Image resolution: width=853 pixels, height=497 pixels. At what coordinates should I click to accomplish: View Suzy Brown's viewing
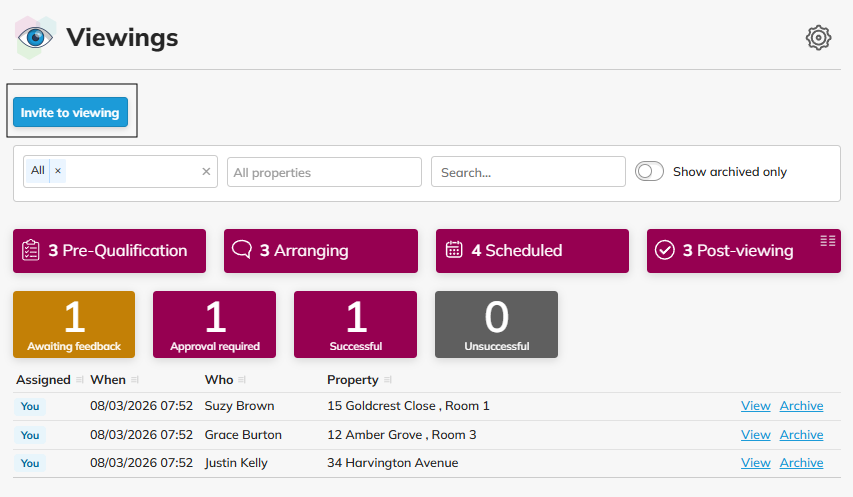(x=755, y=406)
